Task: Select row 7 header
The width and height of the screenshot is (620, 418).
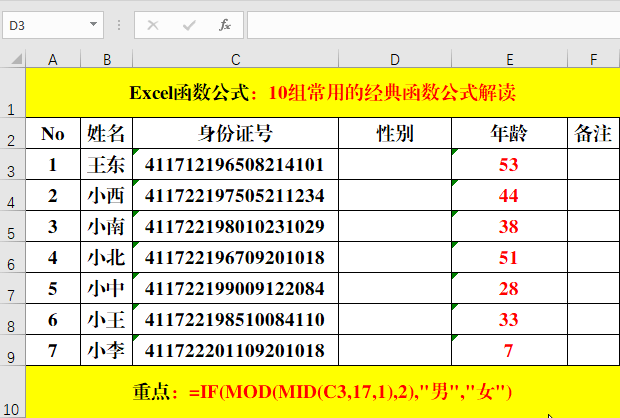Action: click(13, 288)
